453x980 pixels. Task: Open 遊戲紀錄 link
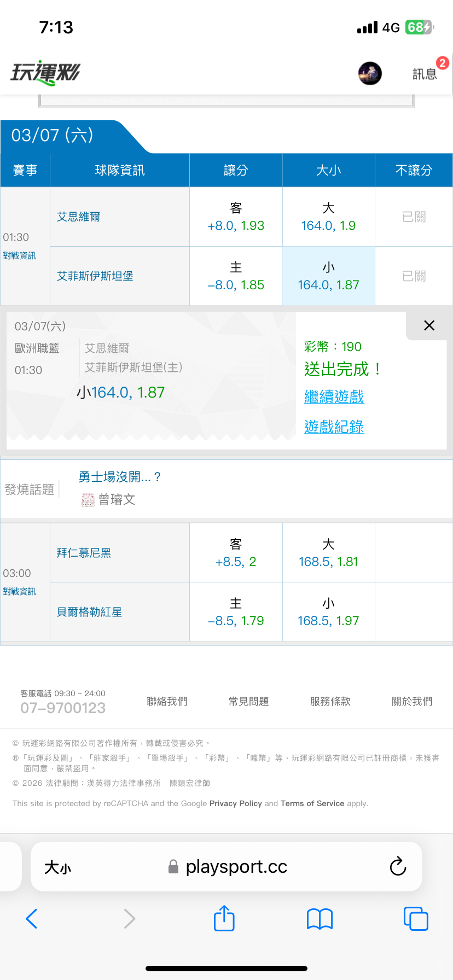click(334, 427)
